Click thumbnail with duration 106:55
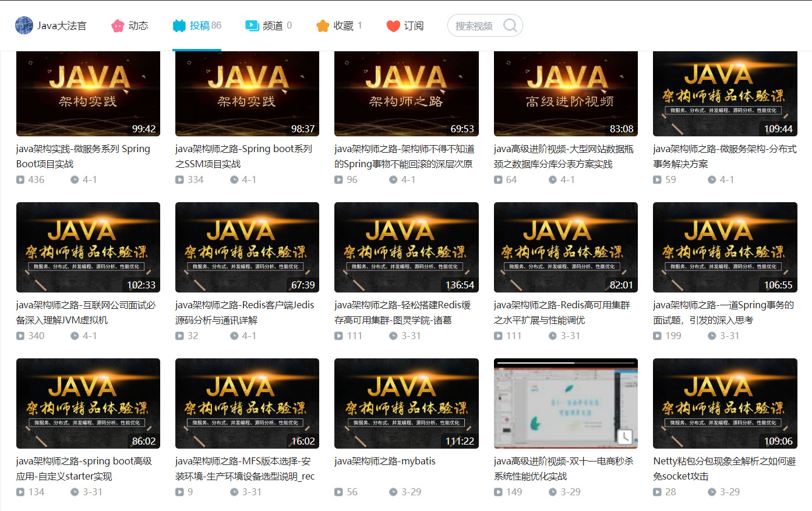The height and width of the screenshot is (511, 812). 725,247
